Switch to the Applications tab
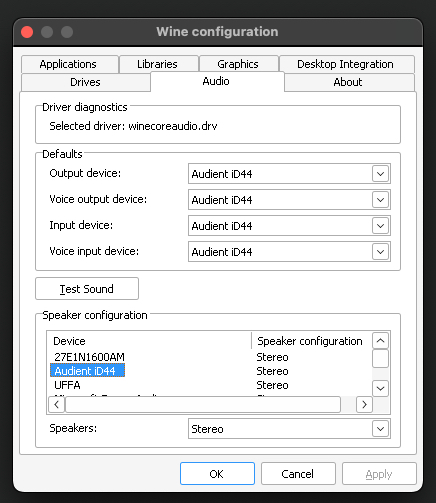The width and height of the screenshot is (436, 503). tap(70, 64)
